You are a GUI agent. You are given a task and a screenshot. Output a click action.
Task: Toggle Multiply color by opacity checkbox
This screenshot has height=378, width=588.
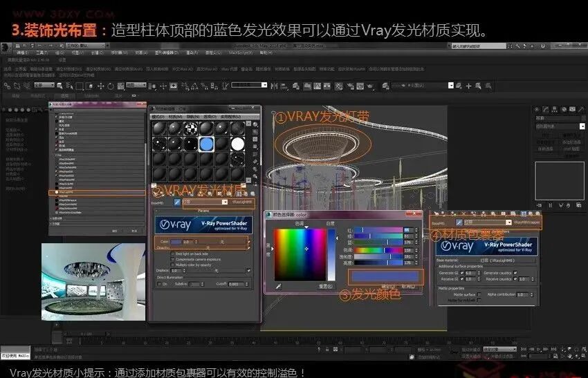pyautogui.click(x=173, y=265)
